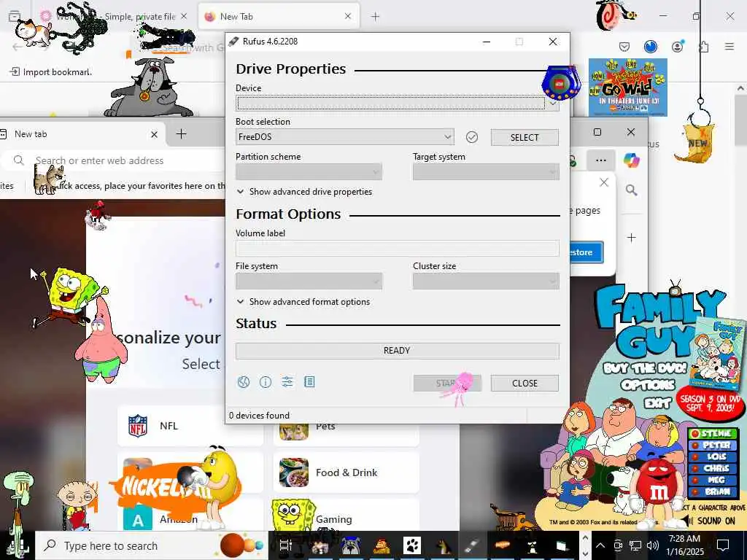Click OPTIONS in Family Guy window
Image resolution: width=747 pixels, height=560 pixels.
(648, 385)
